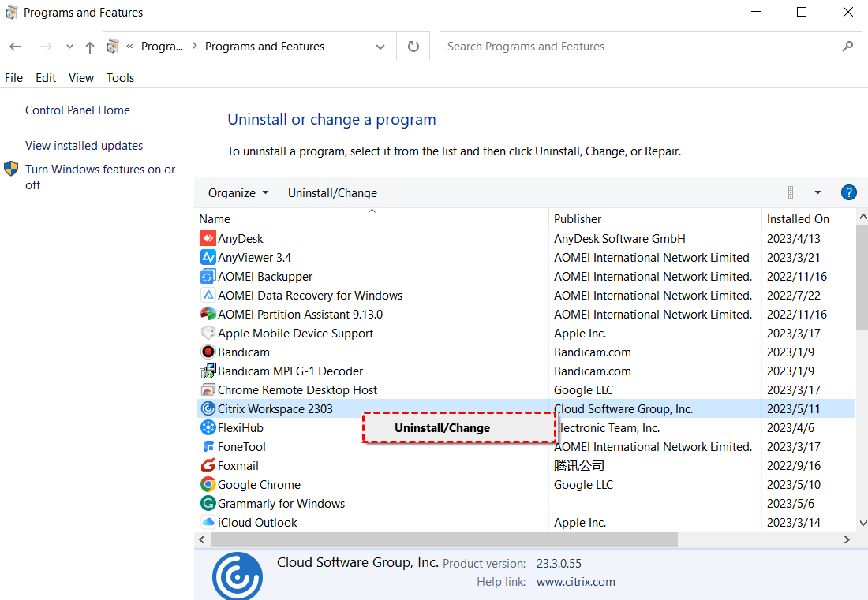Image resolution: width=868 pixels, height=600 pixels.
Task: Click the Foxmail program icon
Action: 208,466
